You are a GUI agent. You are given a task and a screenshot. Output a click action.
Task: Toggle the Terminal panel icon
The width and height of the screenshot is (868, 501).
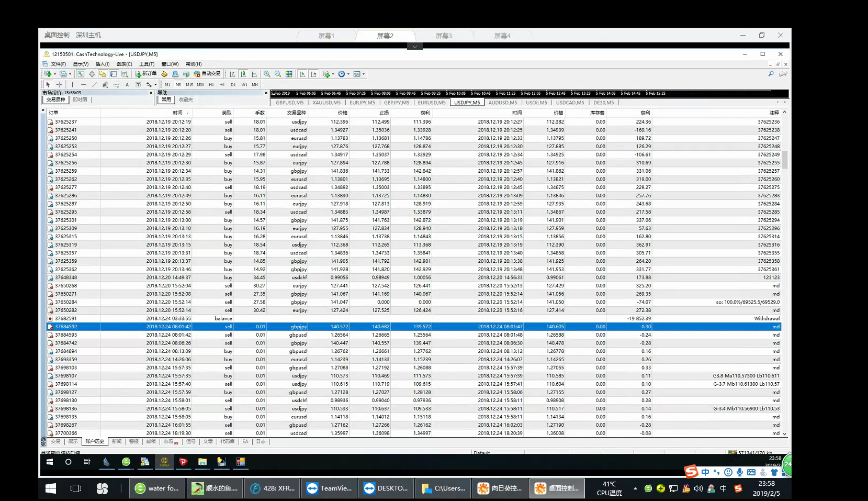point(114,74)
